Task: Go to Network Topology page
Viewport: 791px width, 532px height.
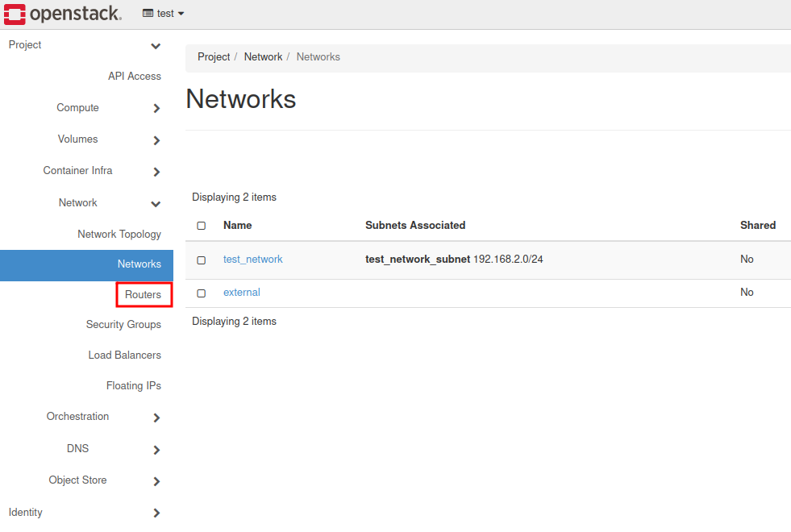Action: (x=119, y=235)
